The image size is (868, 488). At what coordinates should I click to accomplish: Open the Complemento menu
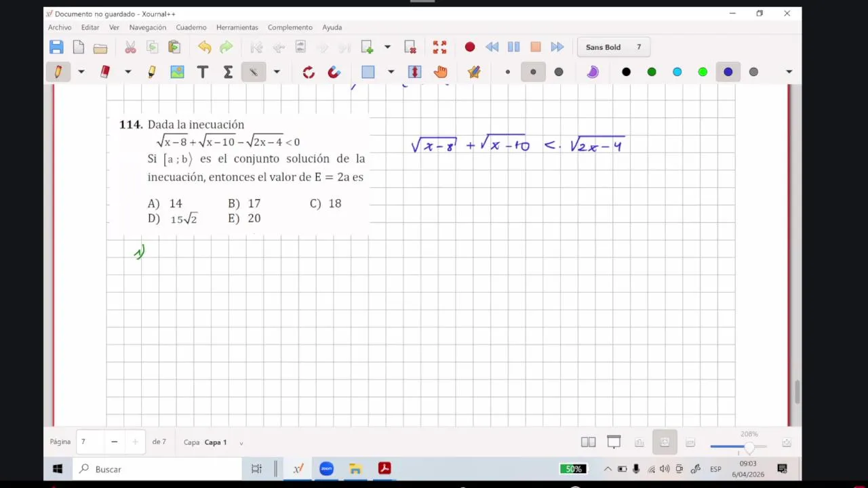tap(290, 27)
